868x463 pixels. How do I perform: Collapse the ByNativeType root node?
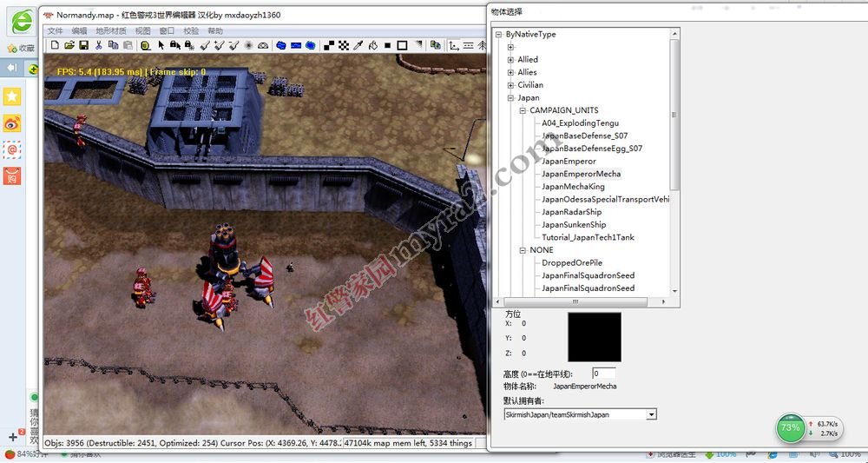[x=499, y=35]
